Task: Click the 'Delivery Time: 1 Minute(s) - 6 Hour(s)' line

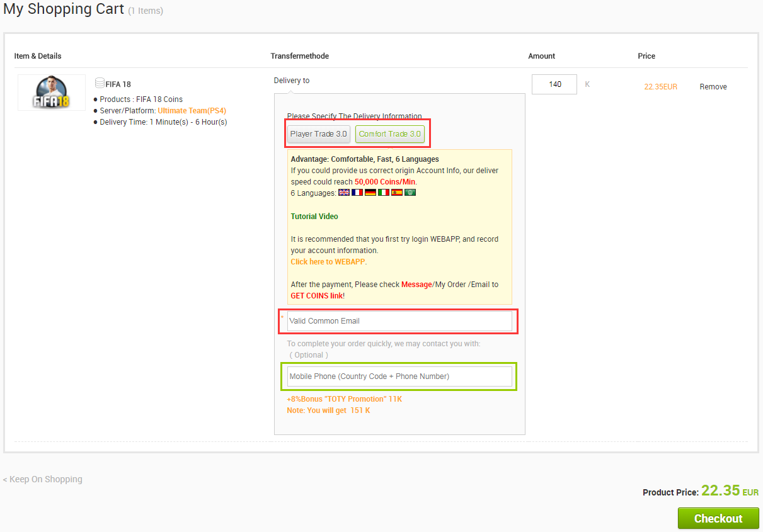Action: tap(163, 122)
